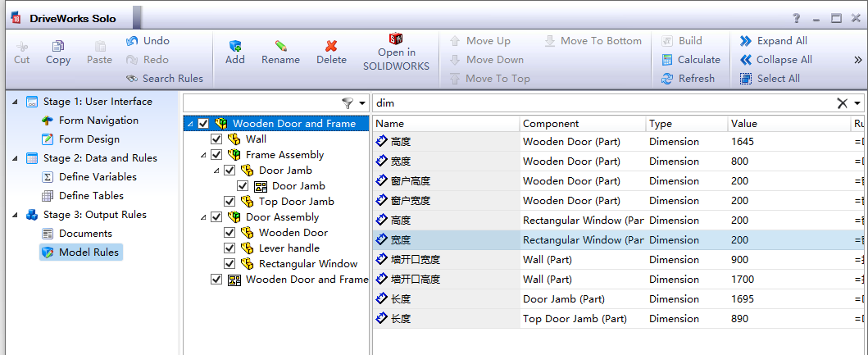Show more toolbar commands chevron
This screenshot has height=355, width=868.
(858, 60)
